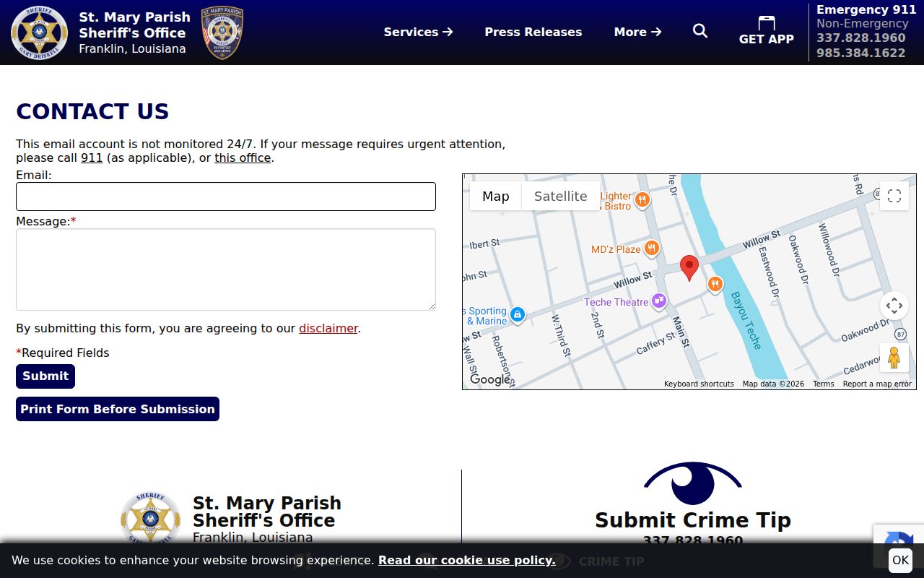Click the Submit Crime Tip eye icon
Image resolution: width=924 pixels, height=578 pixels.
tap(693, 483)
